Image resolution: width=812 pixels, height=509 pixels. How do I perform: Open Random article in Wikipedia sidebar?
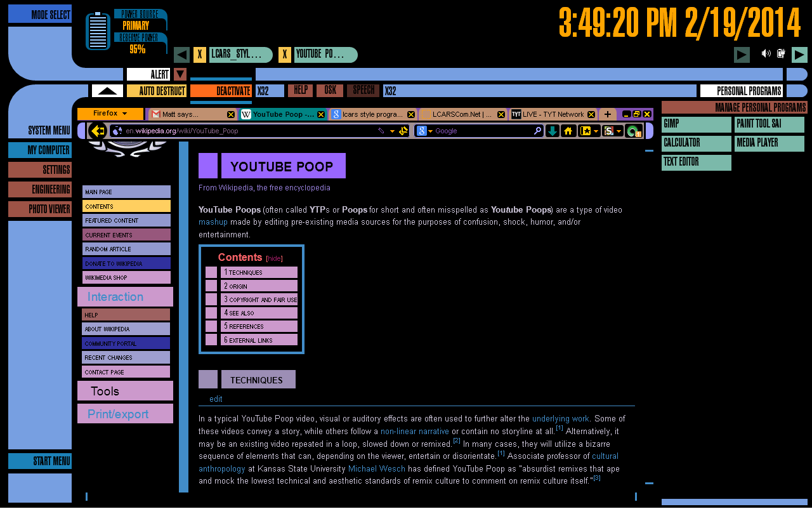point(126,249)
